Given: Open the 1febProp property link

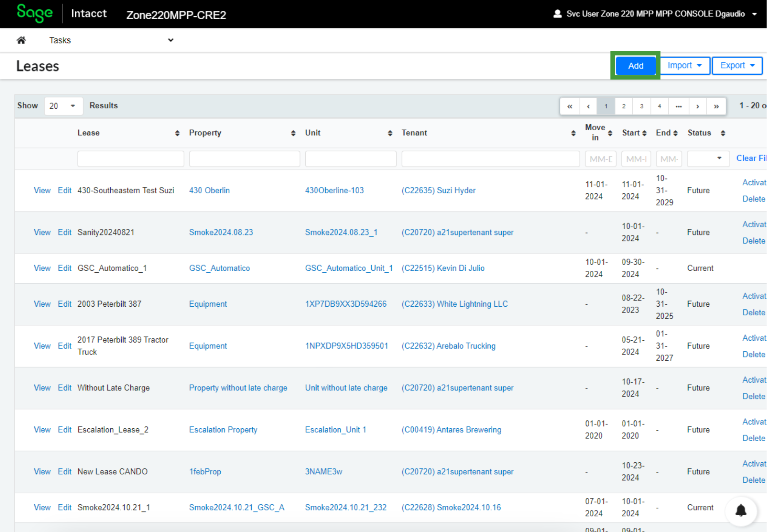Looking at the screenshot, I should coord(205,472).
